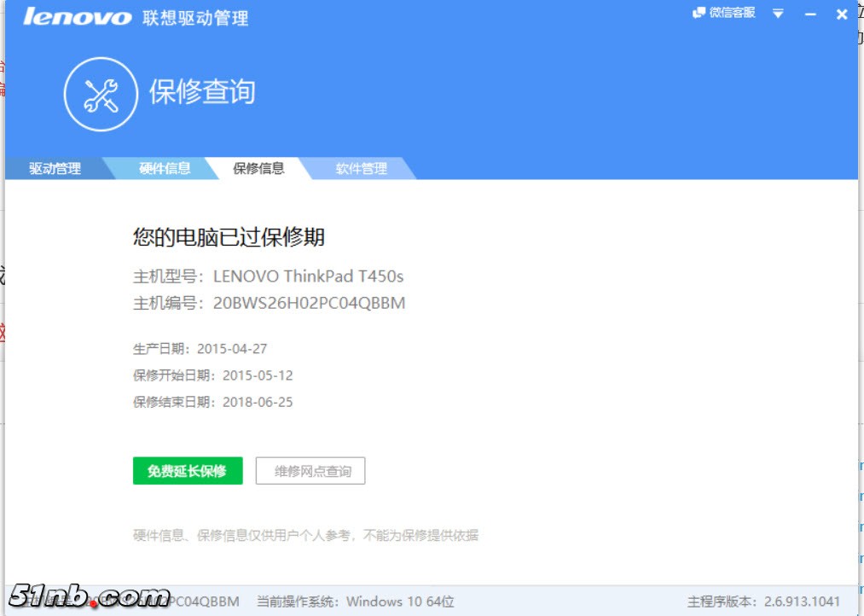864x616 pixels.
Task: Click the Lenovo logo in the title bar
Action: 77,16
